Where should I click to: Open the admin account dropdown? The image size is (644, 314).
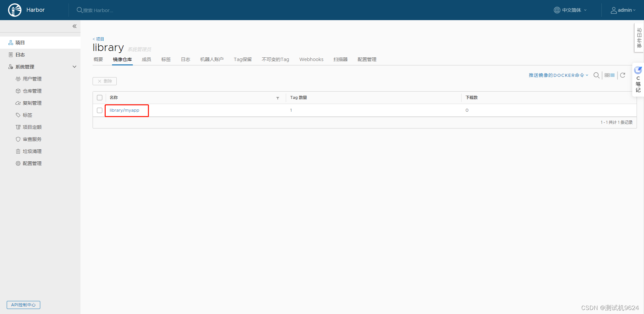(x=623, y=10)
